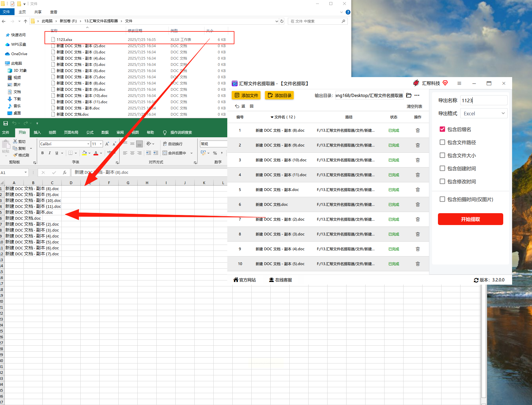Expand the font size 11 dropdown
This screenshot has width=532, height=405.
[x=101, y=144]
